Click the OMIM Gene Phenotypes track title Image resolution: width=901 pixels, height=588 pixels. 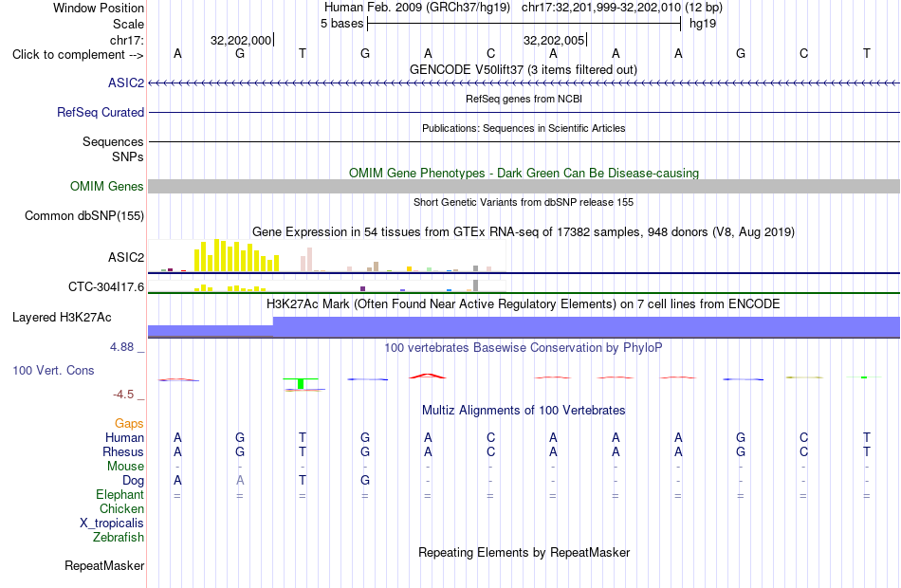[524, 173]
